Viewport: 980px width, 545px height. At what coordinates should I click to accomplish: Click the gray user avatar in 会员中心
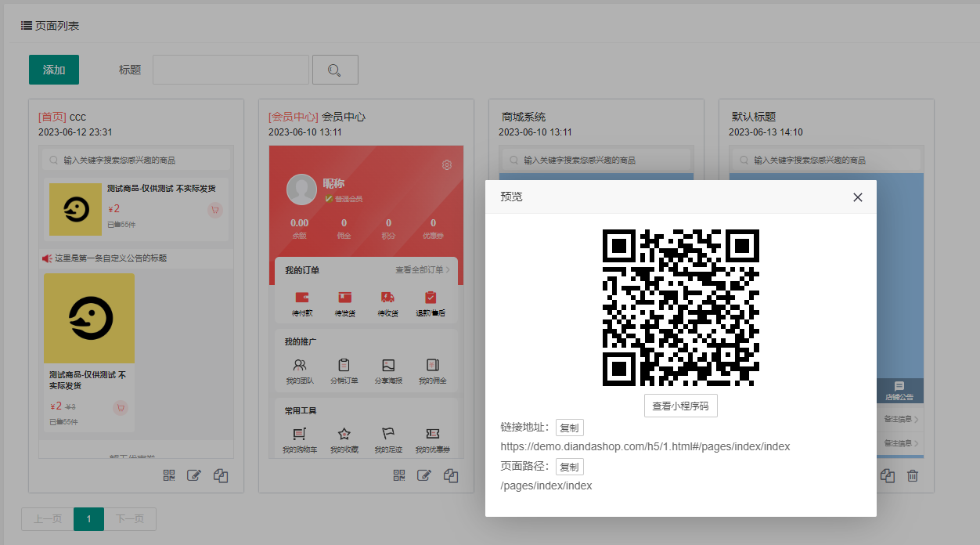point(301,189)
